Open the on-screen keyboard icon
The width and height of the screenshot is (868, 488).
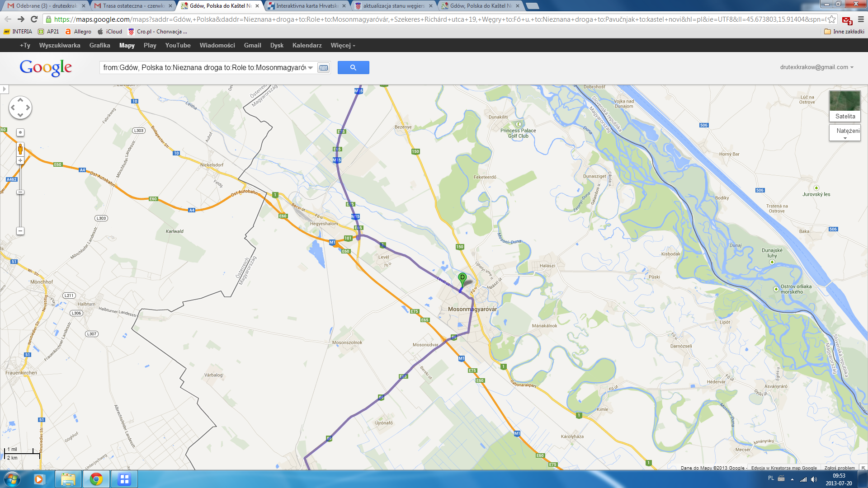coord(323,68)
